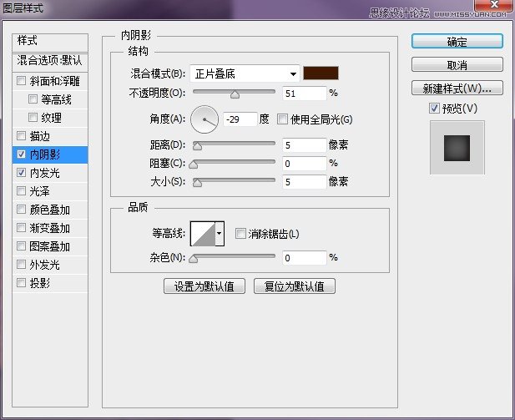Click the 等高线 contour thumbnail
Screen dimensions: 515x420
click(203, 234)
